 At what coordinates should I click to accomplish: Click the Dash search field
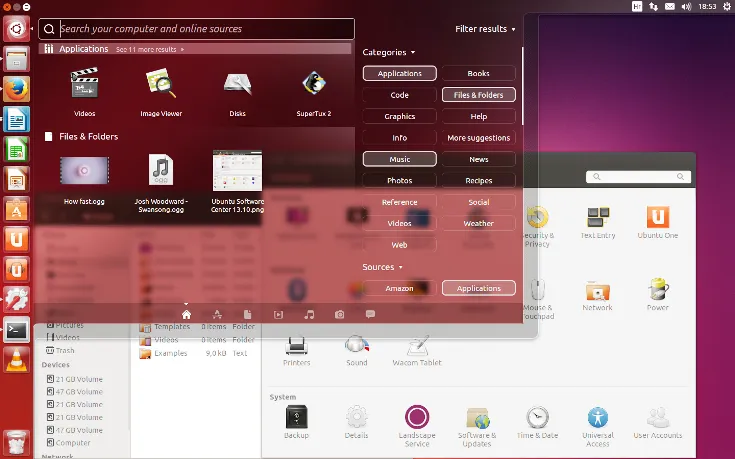pos(200,29)
